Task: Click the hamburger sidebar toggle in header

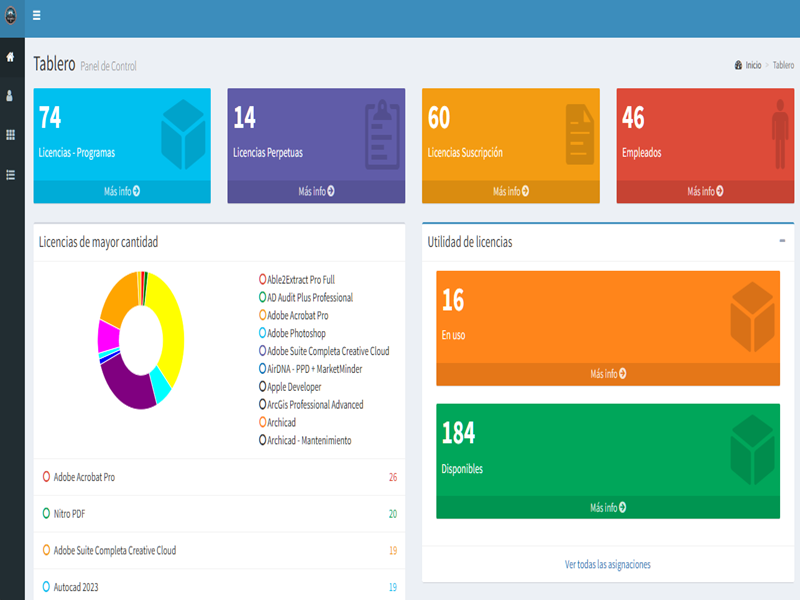Action: [37, 16]
